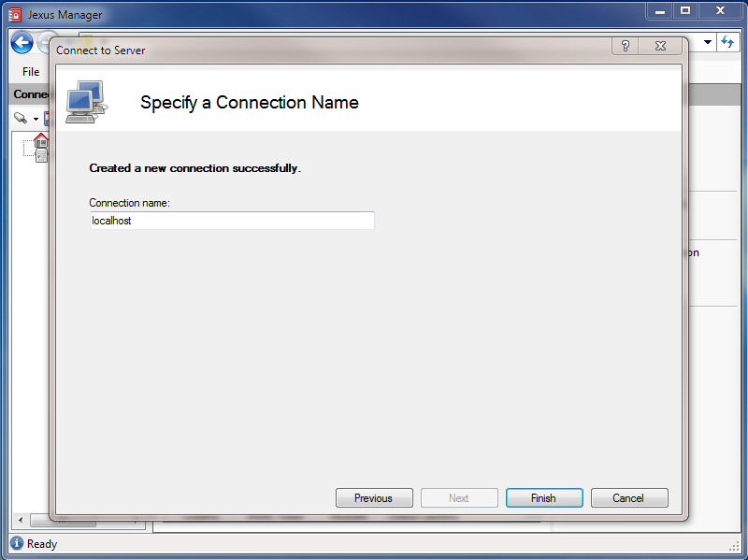748x560 pixels.
Task: Open the dropdown arrow near the refresh button
Action: coord(707,42)
